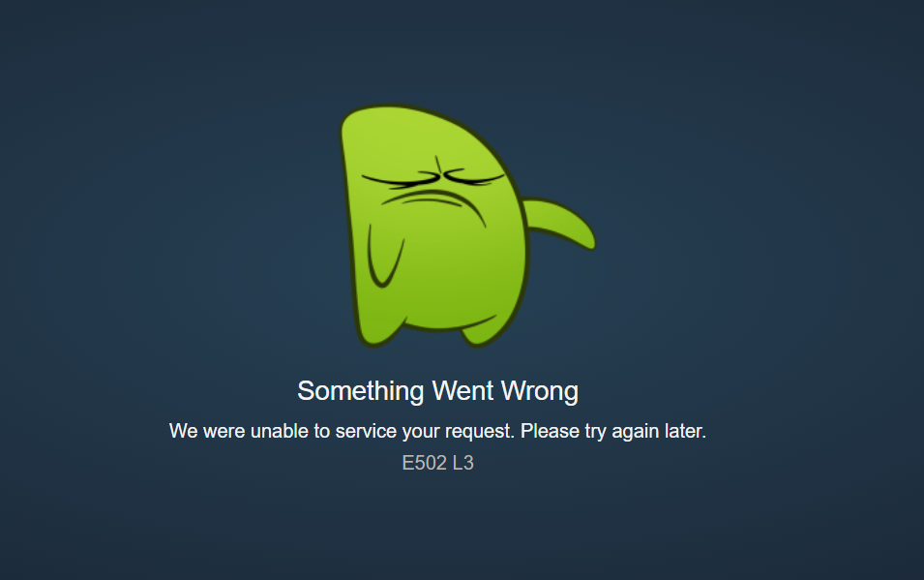Screen dimensions: 924x580
Task: Click "Please try again later." text
Action: pos(613,431)
